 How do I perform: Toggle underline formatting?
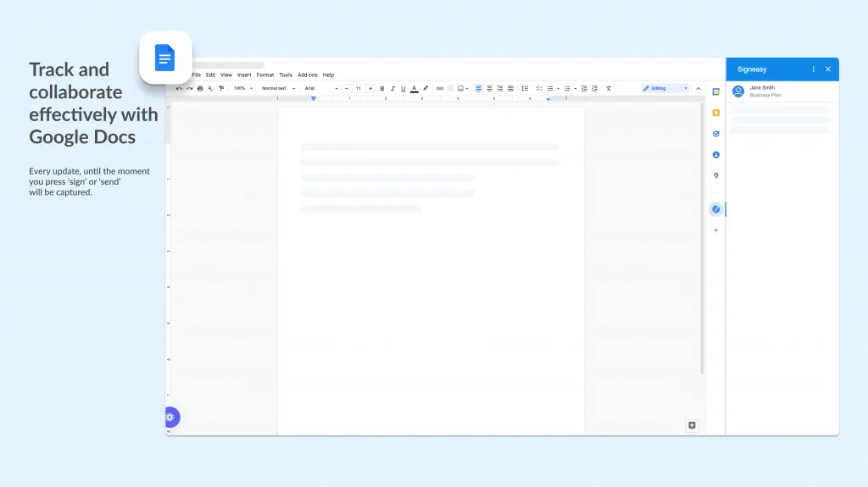pos(403,89)
